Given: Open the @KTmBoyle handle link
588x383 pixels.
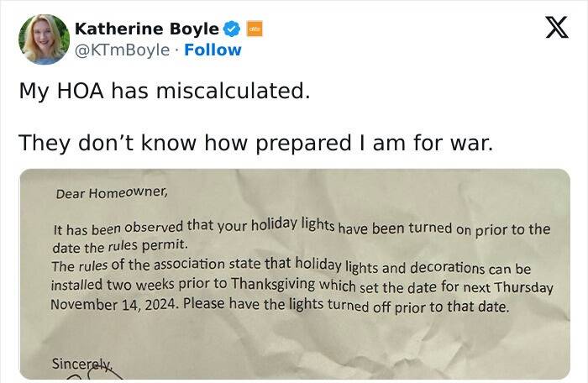Looking at the screenshot, I should tap(122, 50).
